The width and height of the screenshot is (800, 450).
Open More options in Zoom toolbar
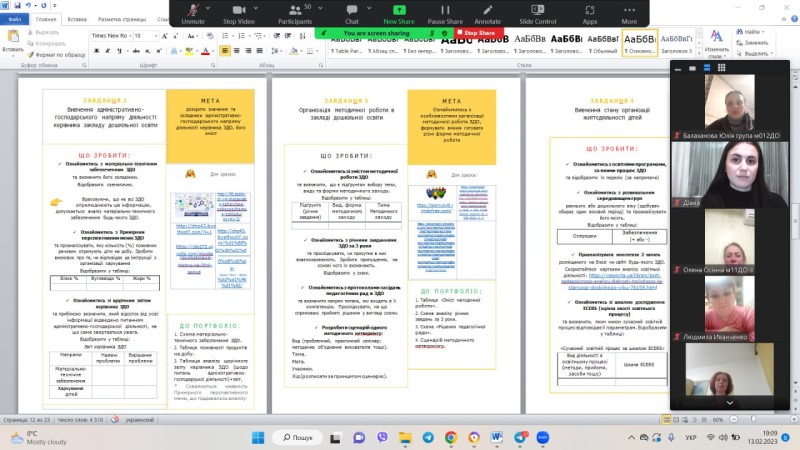pos(629,14)
